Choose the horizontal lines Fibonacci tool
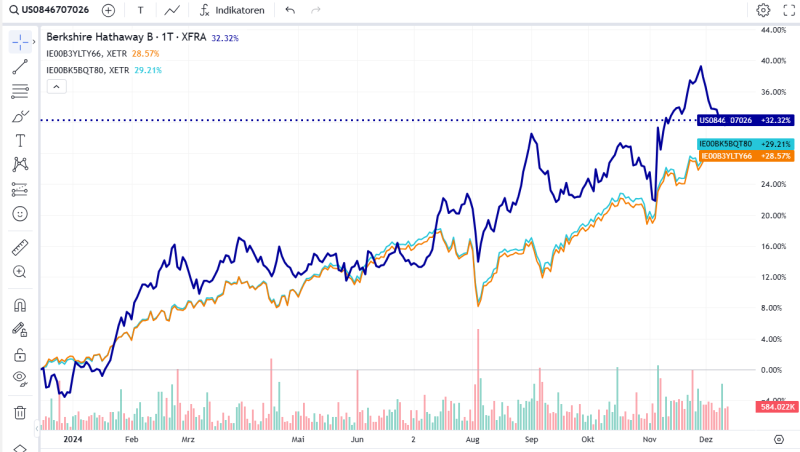800x452 pixels. pyautogui.click(x=20, y=91)
